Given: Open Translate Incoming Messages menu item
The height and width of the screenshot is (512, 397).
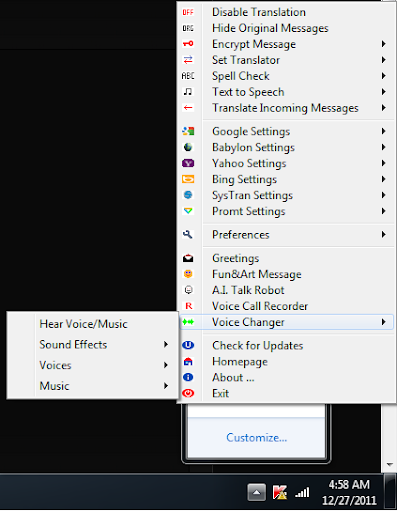Looking at the screenshot, I should coord(286,108).
